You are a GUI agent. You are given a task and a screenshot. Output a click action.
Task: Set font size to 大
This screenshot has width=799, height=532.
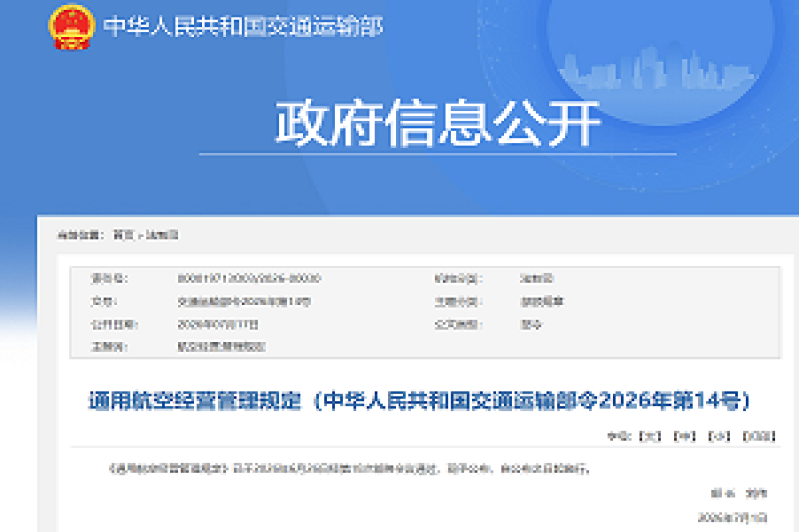point(650,436)
